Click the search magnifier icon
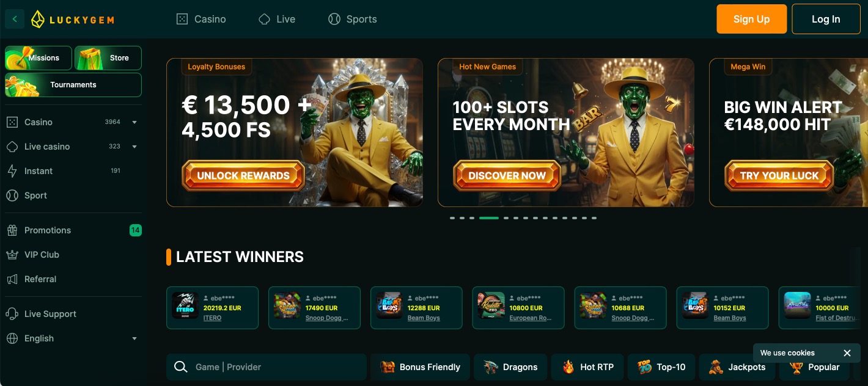The width and height of the screenshot is (868, 386). (x=180, y=366)
